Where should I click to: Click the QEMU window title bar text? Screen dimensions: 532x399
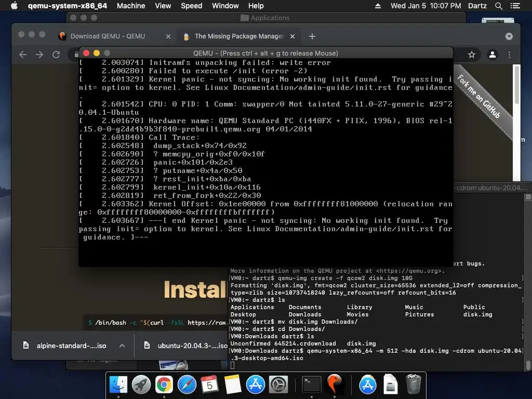coord(265,54)
